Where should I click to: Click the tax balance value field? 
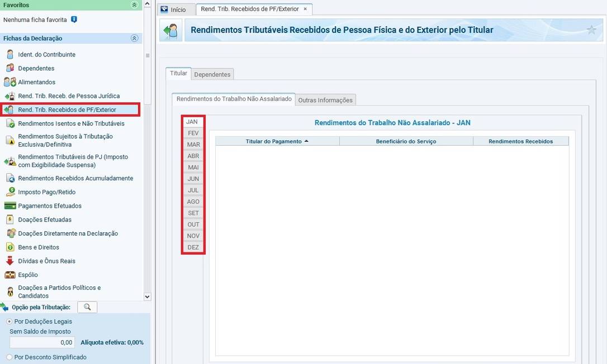point(42,342)
